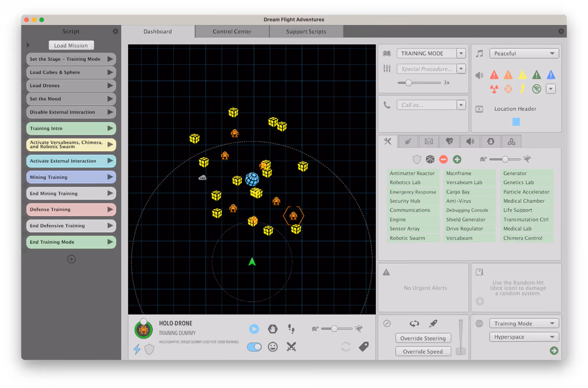This screenshot has height=388, width=588.
Task: Click the footprints icon in the drone panel
Action: [x=292, y=329]
